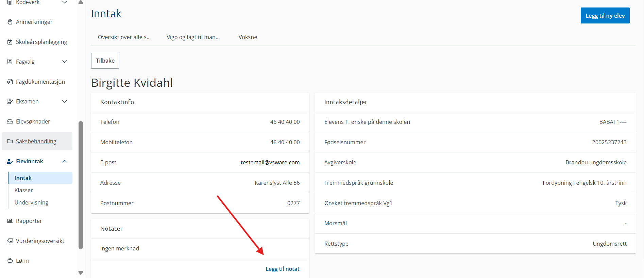Click the Saksbehandling folder icon

point(10,141)
